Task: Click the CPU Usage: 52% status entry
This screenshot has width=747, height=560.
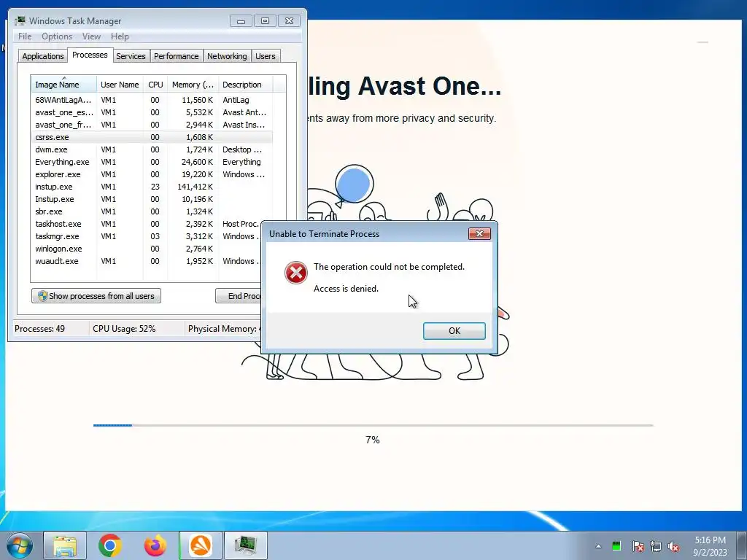Action: point(124,329)
